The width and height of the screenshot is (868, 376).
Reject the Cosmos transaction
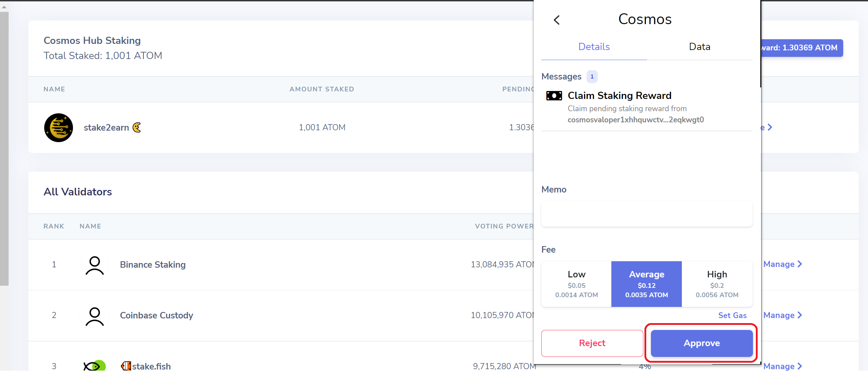coord(592,343)
